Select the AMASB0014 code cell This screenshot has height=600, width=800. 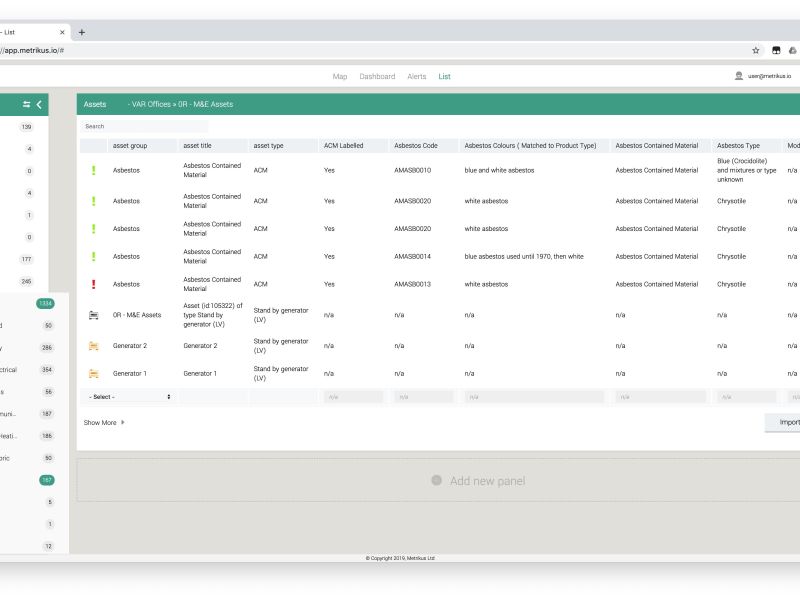[412, 257]
